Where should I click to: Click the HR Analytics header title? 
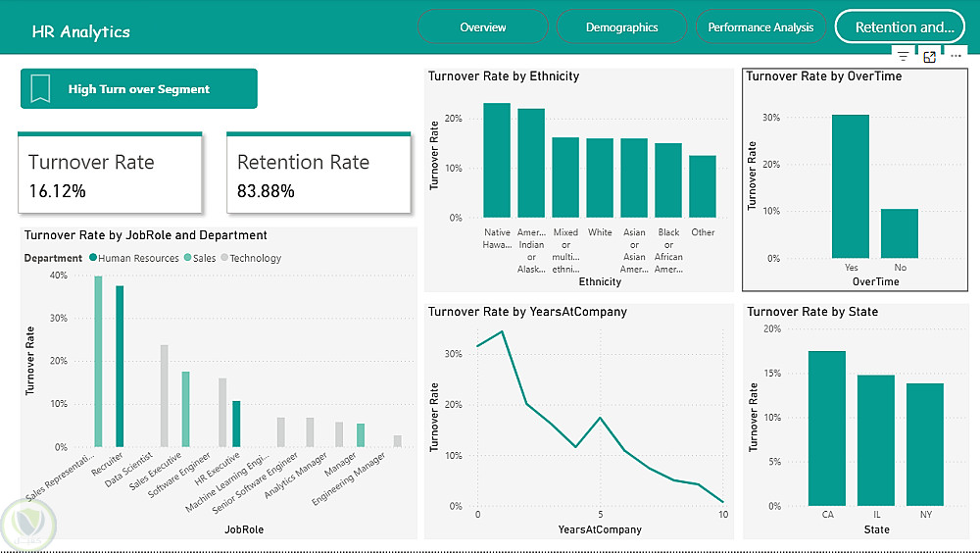(81, 32)
